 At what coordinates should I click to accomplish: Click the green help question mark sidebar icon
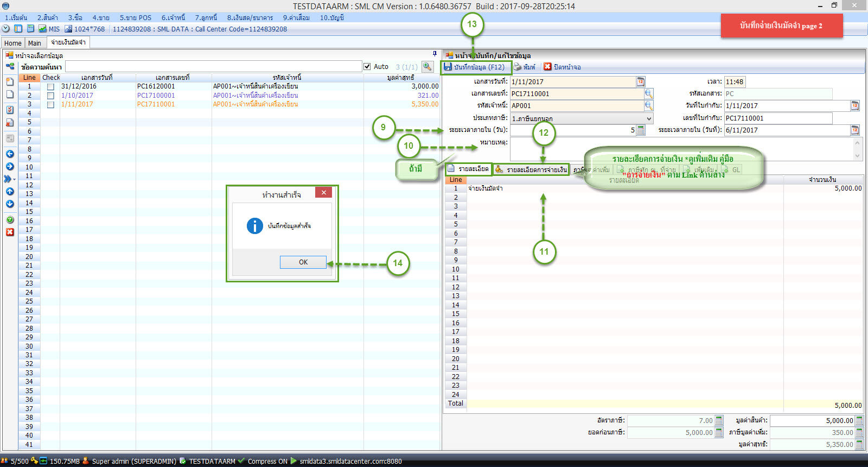pos(10,219)
